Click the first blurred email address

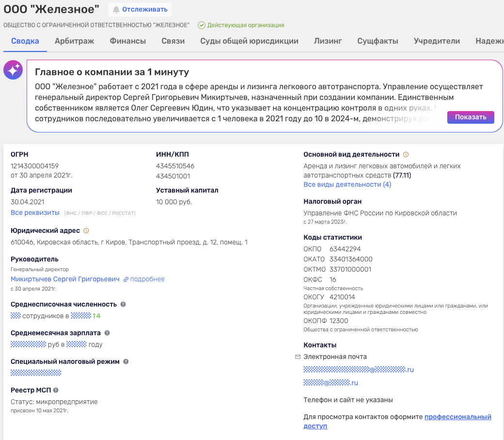click(358, 370)
